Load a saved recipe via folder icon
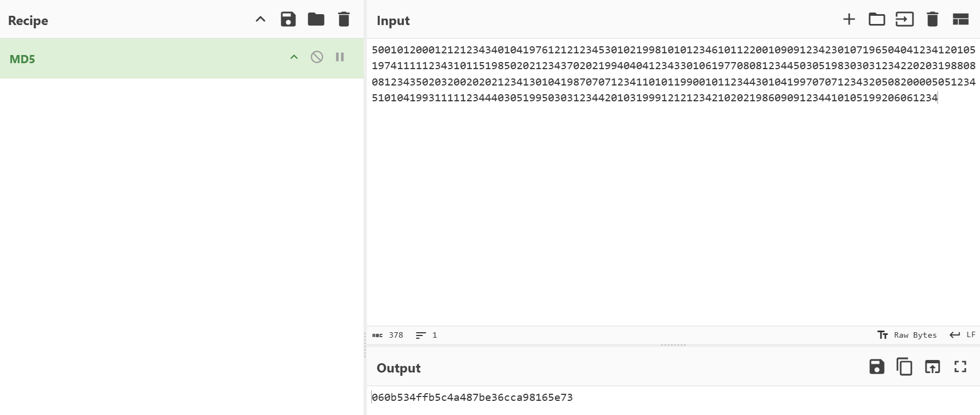Image resolution: width=980 pixels, height=415 pixels. point(316,20)
